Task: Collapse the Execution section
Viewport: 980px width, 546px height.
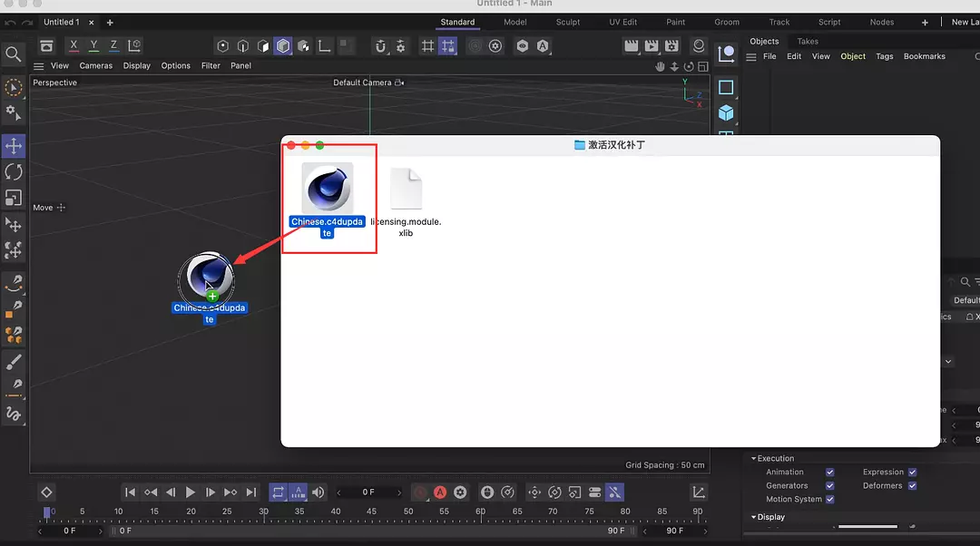Action: coord(754,459)
